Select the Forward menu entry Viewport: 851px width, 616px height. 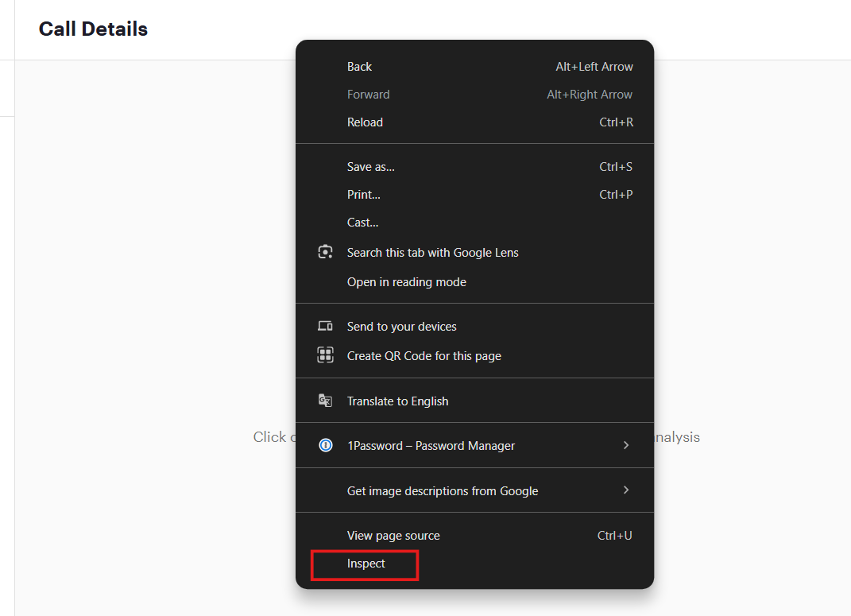[474, 95]
